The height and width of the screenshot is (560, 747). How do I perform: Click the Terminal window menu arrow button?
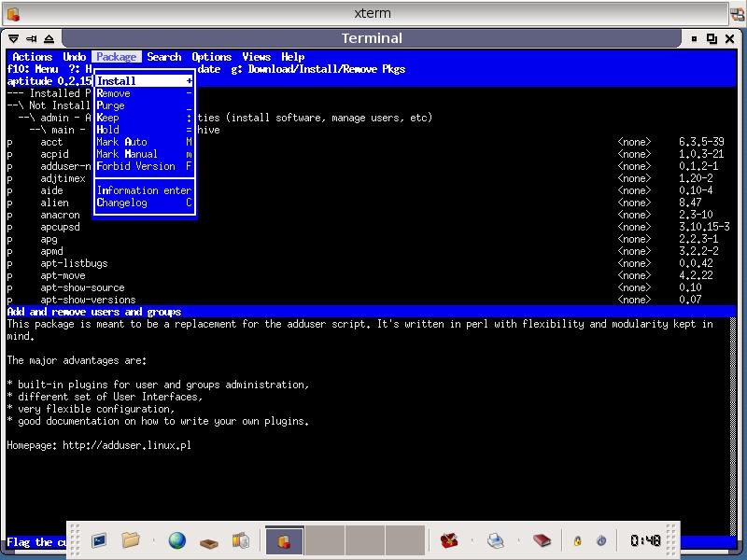pyautogui.click(x=13, y=38)
